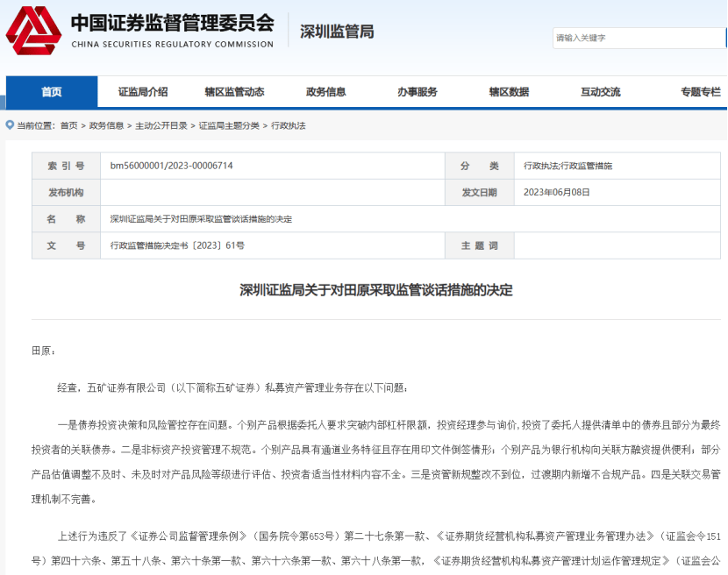Screen dimensions: 728x575
Task: Click the 首页 breadcrumb link
Action: (68, 125)
